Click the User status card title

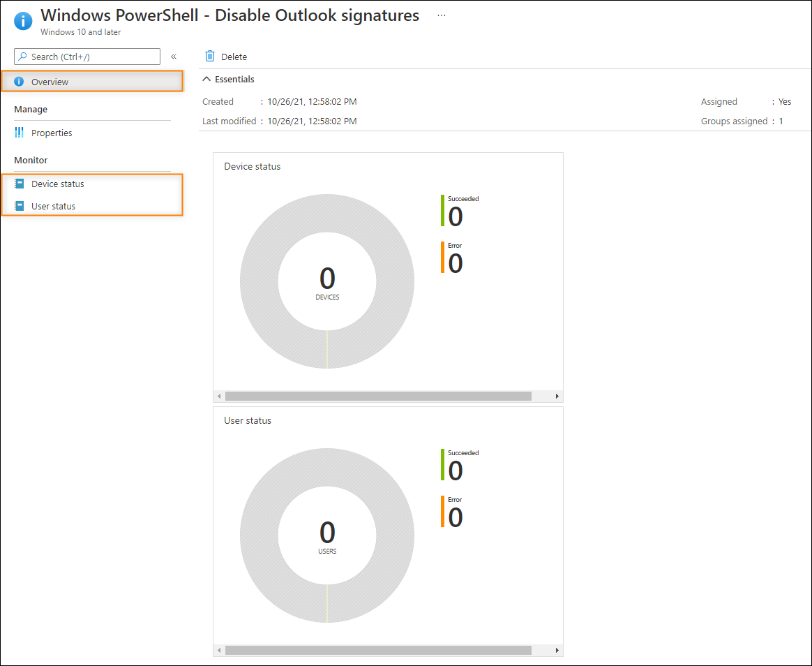248,420
